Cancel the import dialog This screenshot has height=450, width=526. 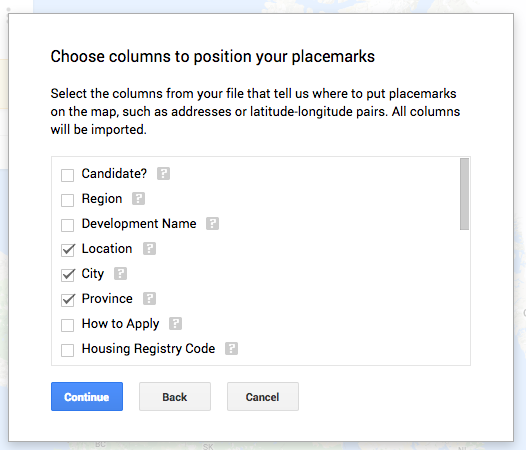point(263,397)
